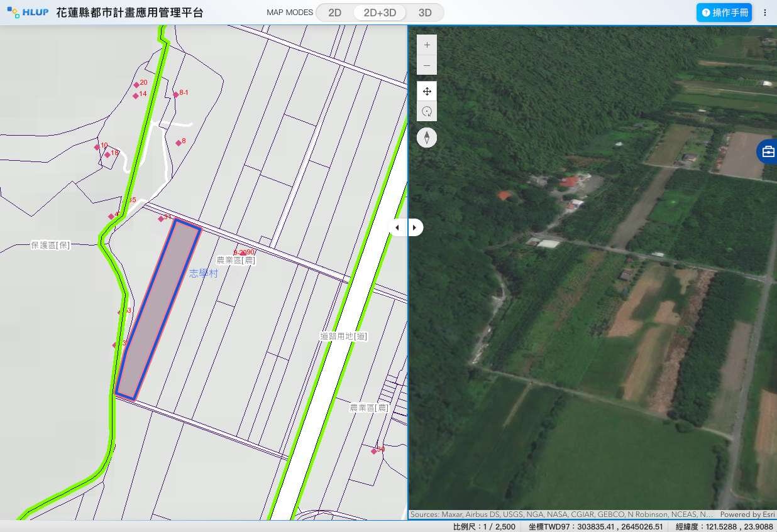Expand the 2D pane with right arrow
The height and width of the screenshot is (532, 777).
(x=416, y=227)
